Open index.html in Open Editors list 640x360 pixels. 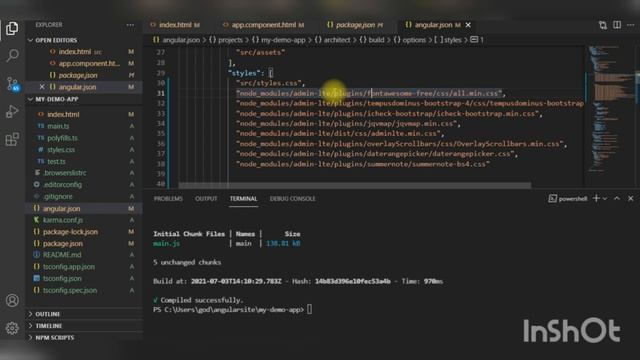[84, 52]
